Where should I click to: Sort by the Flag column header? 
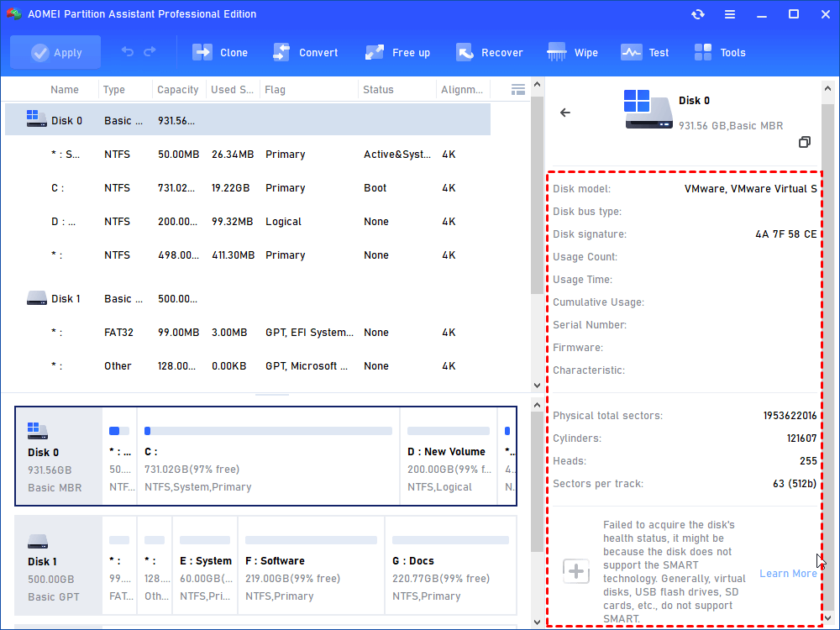pyautogui.click(x=275, y=90)
